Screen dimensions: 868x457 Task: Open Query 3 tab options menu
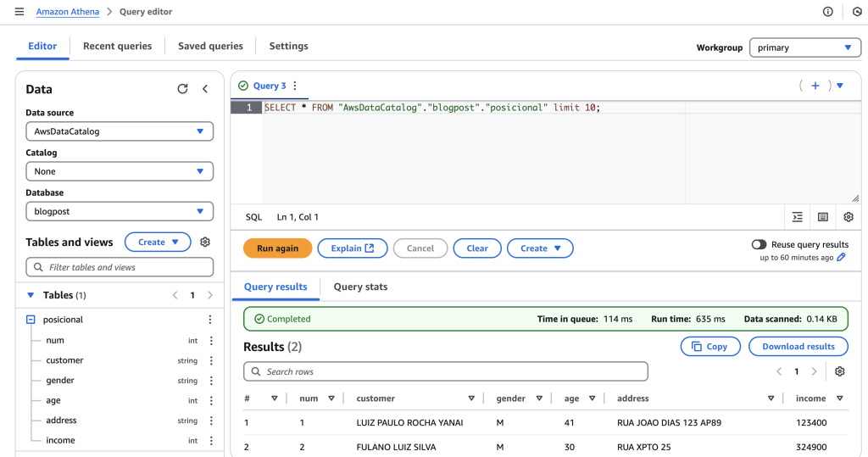pyautogui.click(x=295, y=86)
